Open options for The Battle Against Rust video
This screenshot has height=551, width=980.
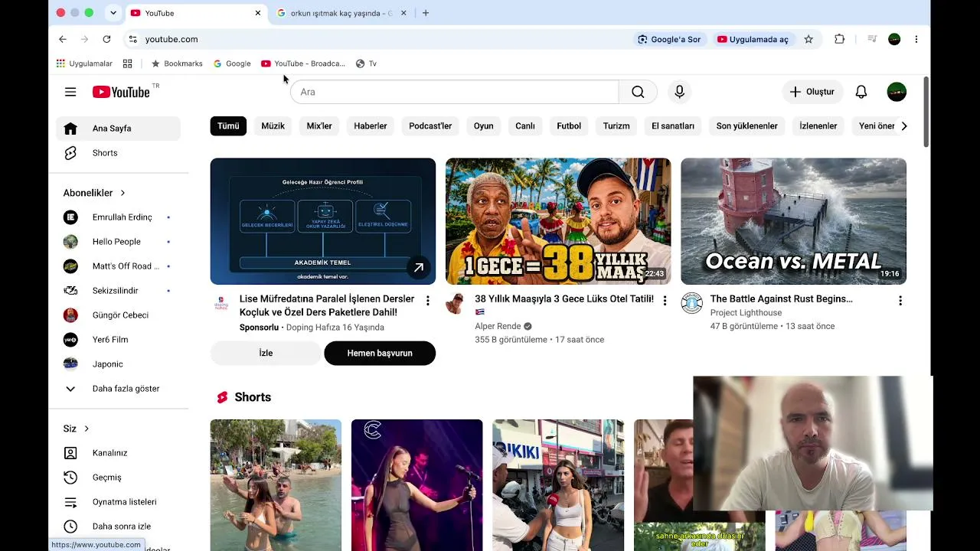[900, 301]
